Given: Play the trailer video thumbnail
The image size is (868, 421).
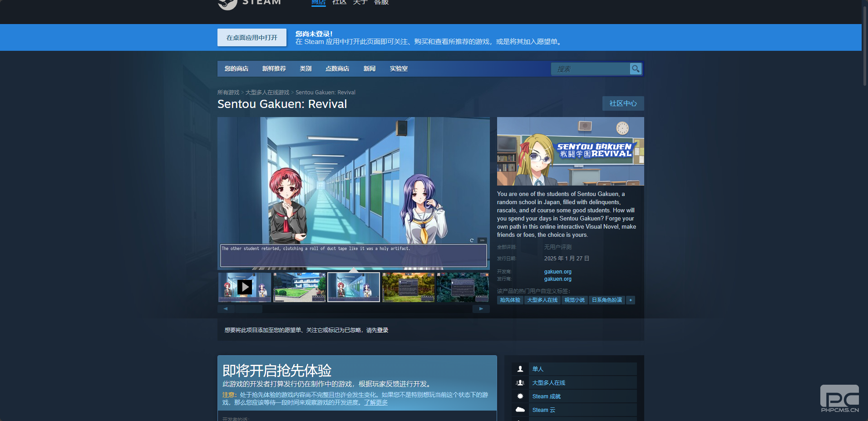Looking at the screenshot, I should (245, 287).
